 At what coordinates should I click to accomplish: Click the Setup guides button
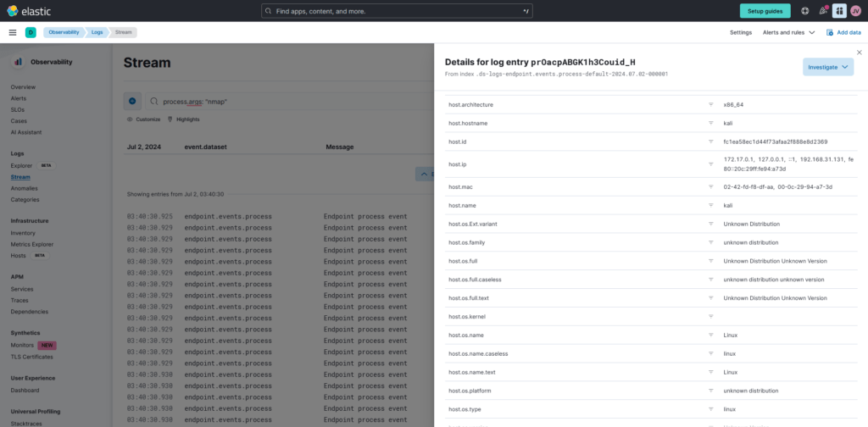click(x=765, y=11)
